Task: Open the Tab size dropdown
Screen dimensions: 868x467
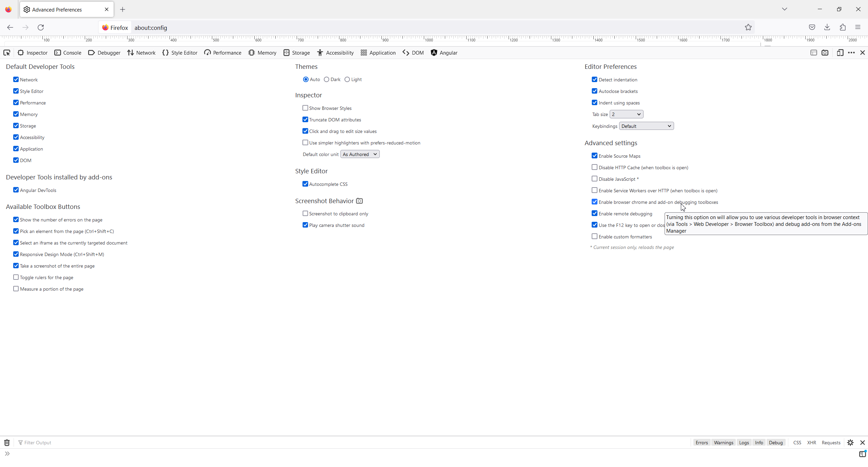Action: [626, 114]
